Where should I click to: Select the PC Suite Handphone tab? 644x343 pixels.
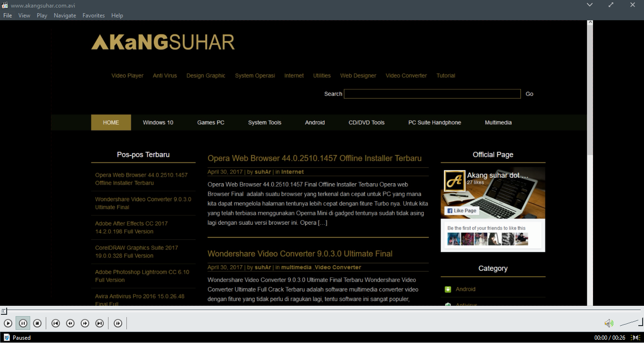coord(435,122)
